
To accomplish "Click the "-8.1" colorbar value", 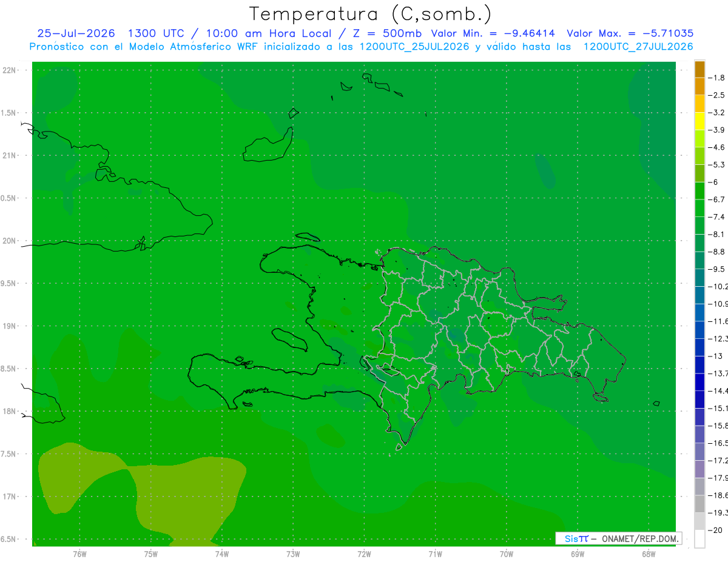I will (x=716, y=234).
